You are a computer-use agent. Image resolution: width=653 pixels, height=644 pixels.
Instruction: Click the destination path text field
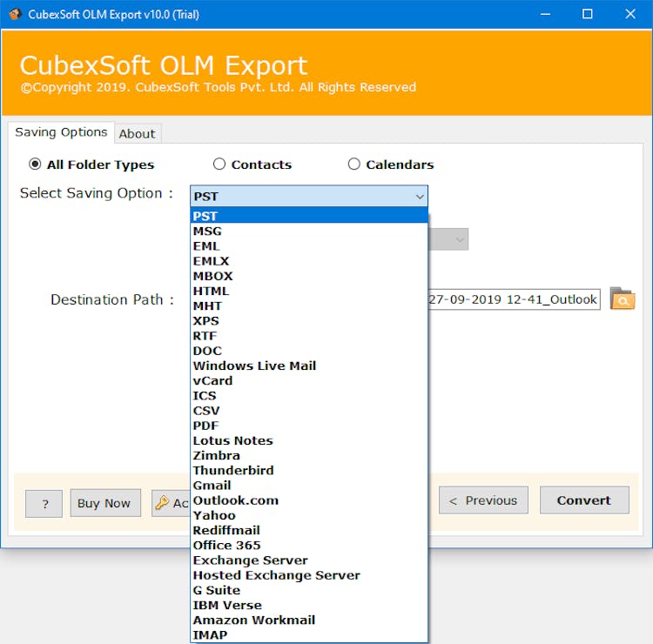tap(515, 299)
